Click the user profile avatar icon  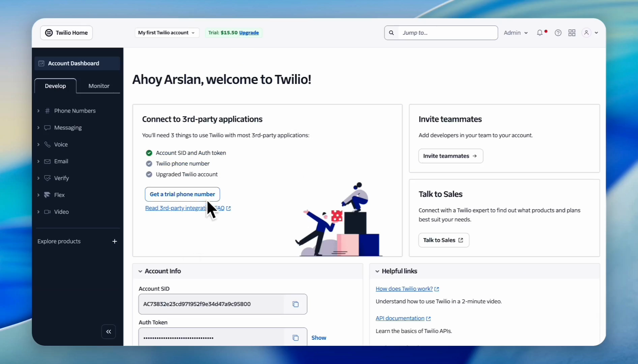(x=586, y=33)
